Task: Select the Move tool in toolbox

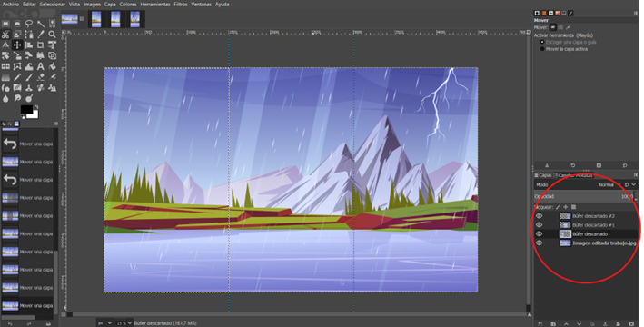Action: tap(17, 45)
